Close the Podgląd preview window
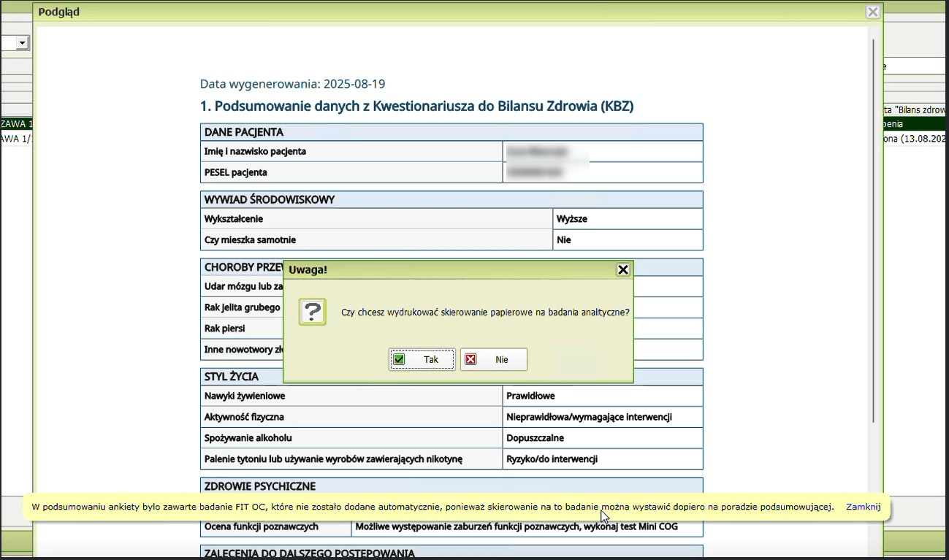Screen dimensions: 949x560 (872, 12)
